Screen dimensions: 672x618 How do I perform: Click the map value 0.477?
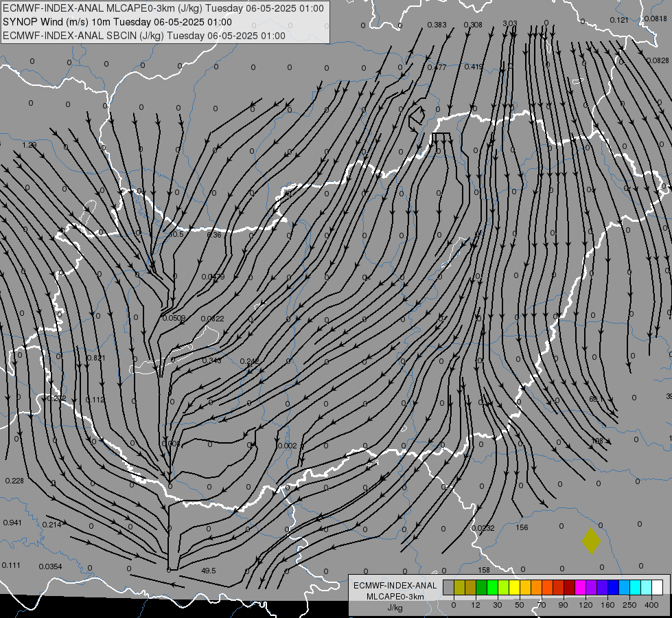tap(437, 67)
